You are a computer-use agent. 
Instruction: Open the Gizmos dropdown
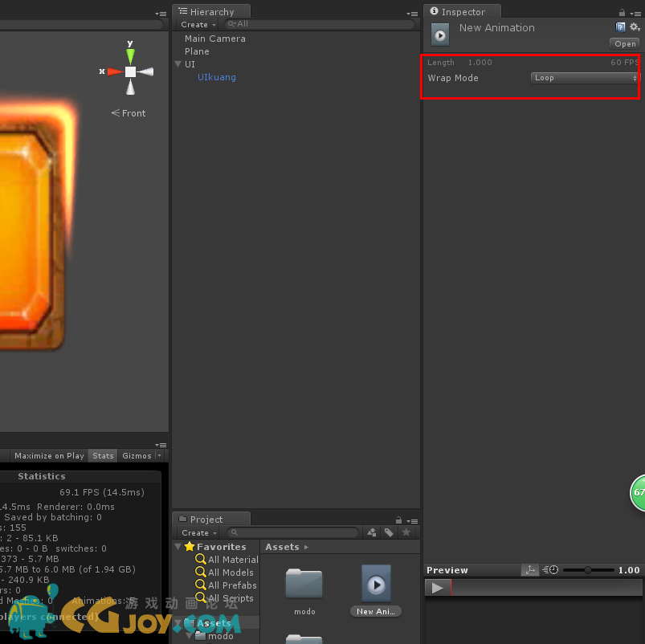click(140, 455)
